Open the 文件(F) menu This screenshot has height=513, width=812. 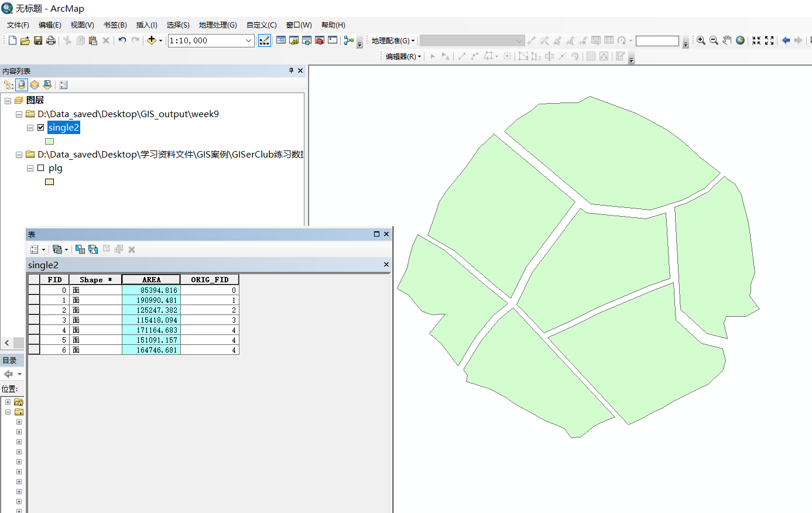pos(18,25)
